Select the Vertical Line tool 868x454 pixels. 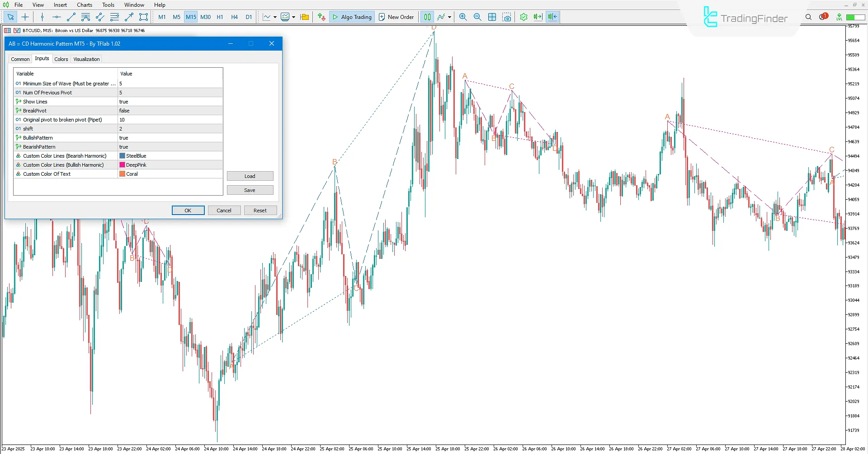pyautogui.click(x=42, y=17)
